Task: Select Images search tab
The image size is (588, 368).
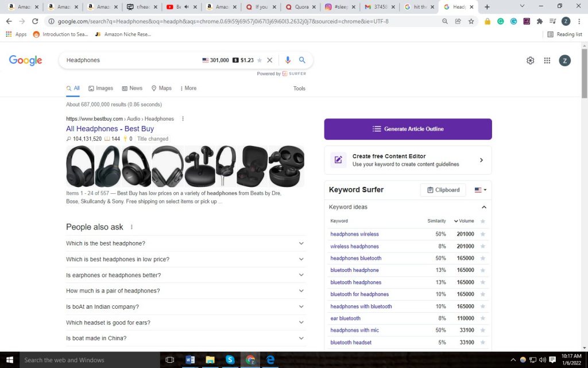Action: pos(100,88)
